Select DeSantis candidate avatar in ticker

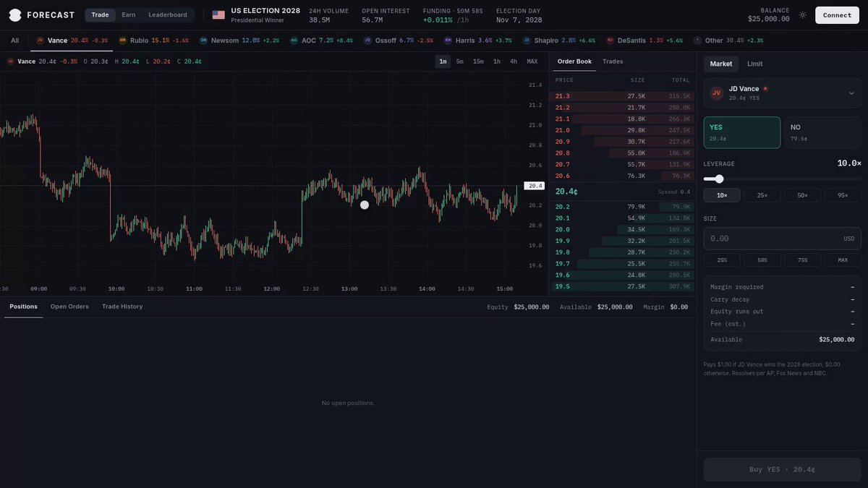(610, 40)
